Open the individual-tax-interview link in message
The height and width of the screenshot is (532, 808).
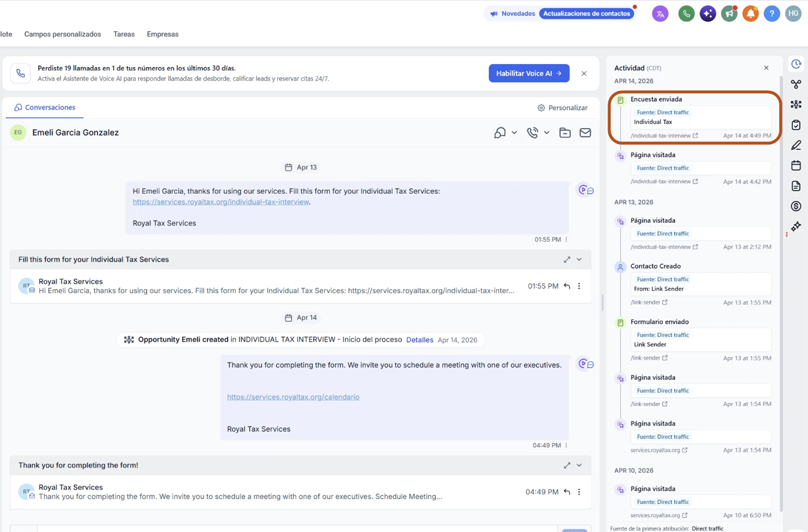[220, 202]
